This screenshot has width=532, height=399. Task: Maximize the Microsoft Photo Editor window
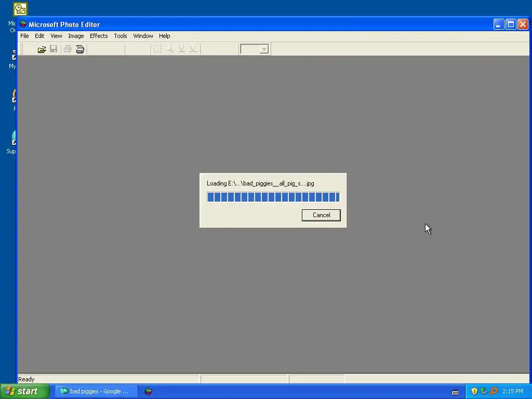click(511, 24)
